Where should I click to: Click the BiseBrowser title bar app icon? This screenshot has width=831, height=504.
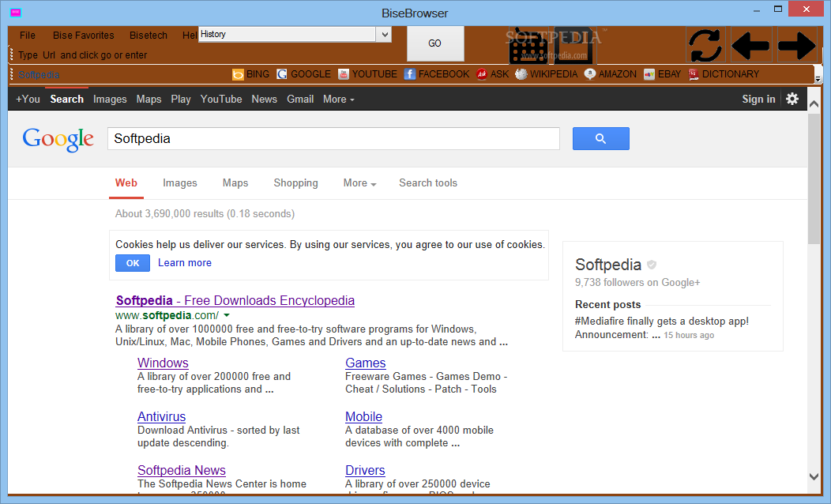click(x=15, y=12)
